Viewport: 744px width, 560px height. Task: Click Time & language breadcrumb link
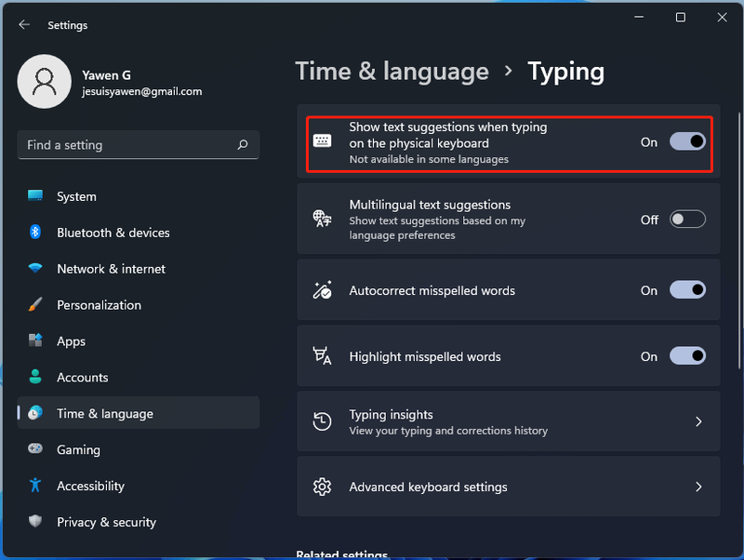(x=392, y=72)
